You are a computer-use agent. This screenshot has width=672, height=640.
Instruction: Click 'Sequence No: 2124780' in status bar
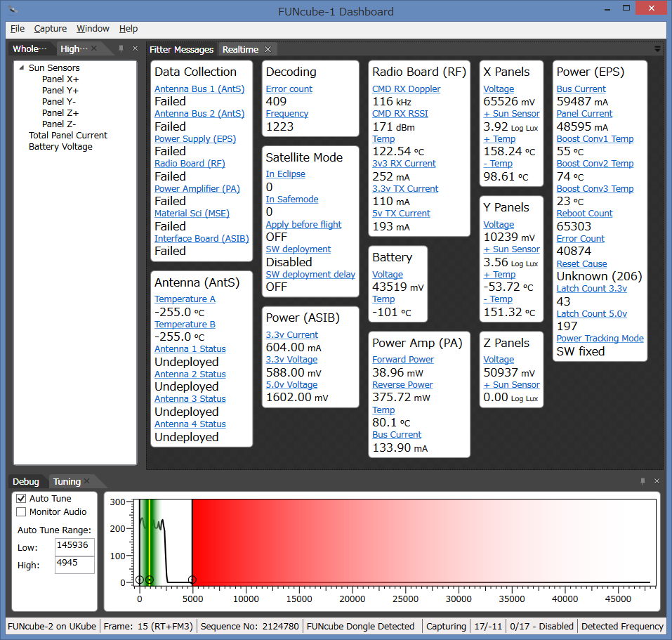249,626
